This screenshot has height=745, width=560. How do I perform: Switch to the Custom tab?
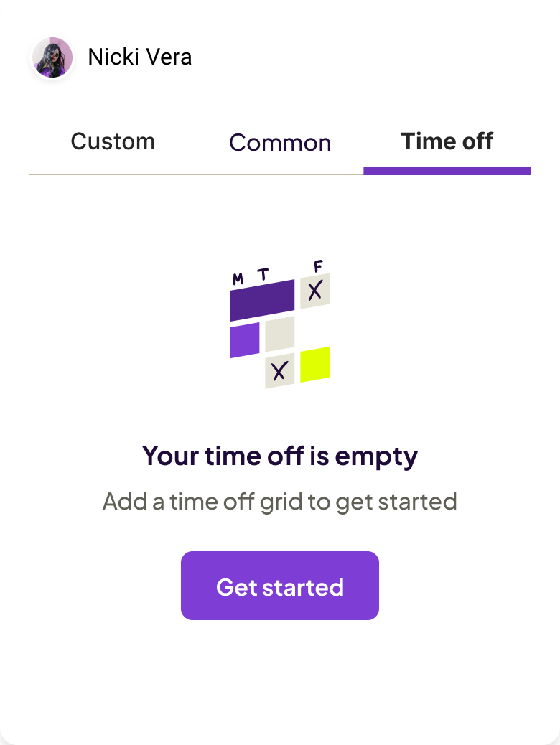point(113,141)
